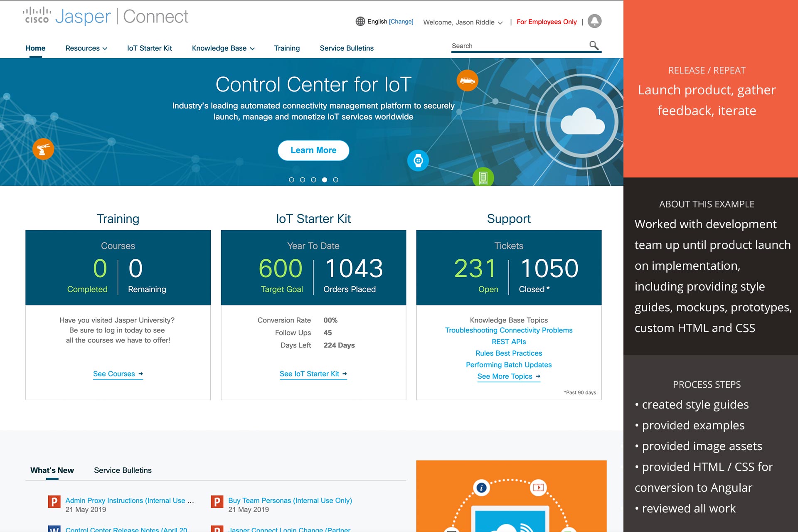The height and width of the screenshot is (532, 798).
Task: Switch to the Service Bulletins tab
Action: pos(123,470)
